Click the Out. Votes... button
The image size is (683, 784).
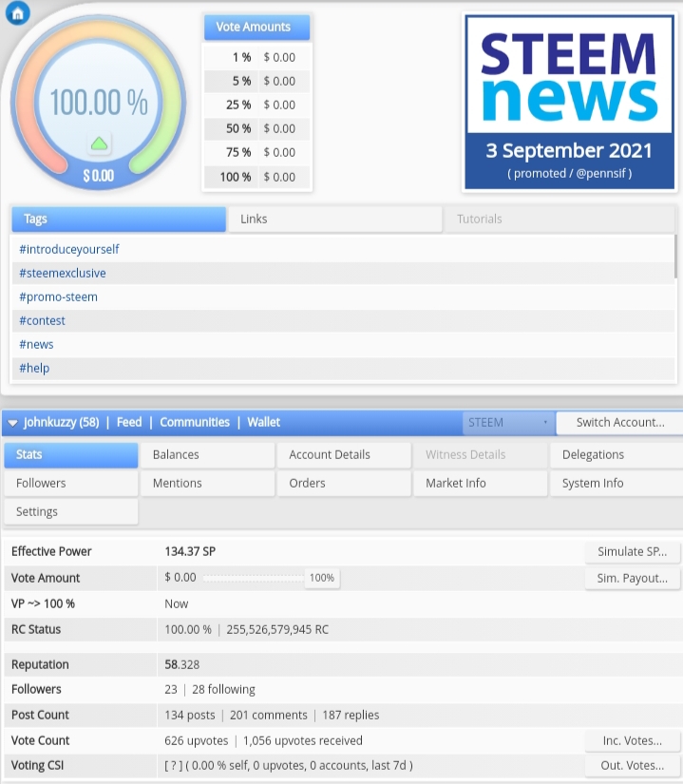click(x=632, y=766)
